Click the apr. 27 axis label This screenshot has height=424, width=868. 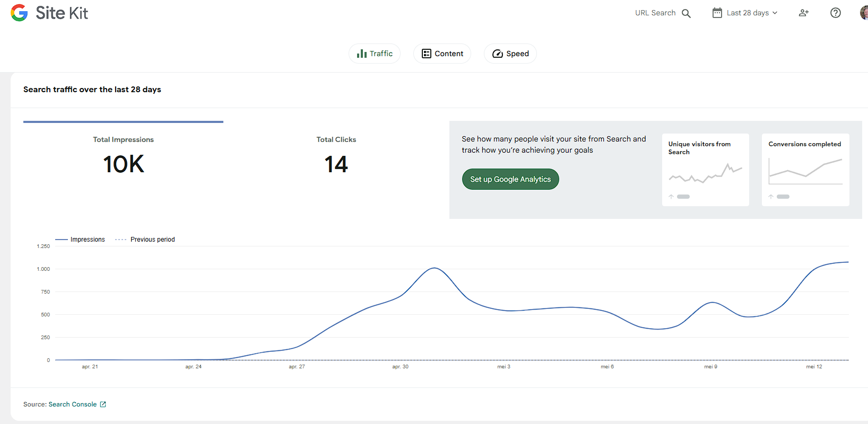[297, 367]
